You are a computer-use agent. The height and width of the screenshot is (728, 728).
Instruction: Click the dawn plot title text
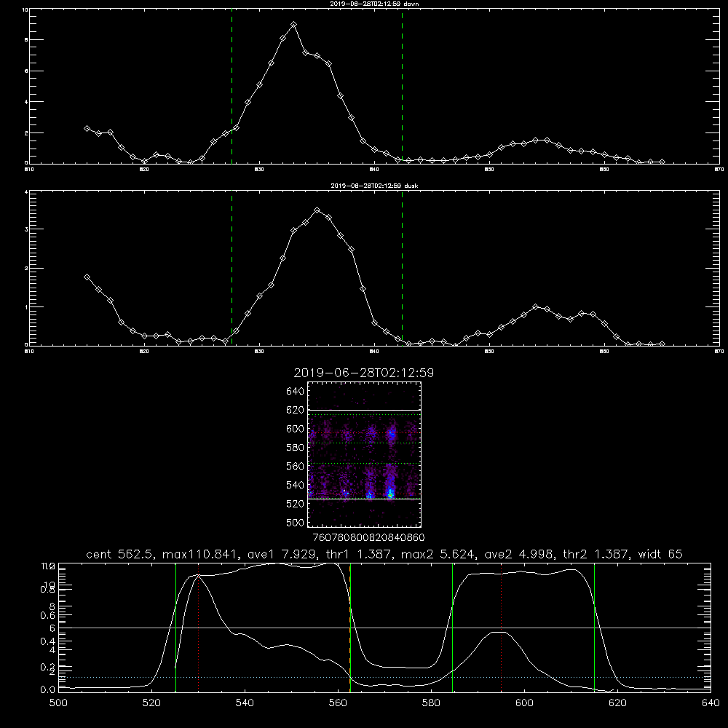[x=374, y=4]
